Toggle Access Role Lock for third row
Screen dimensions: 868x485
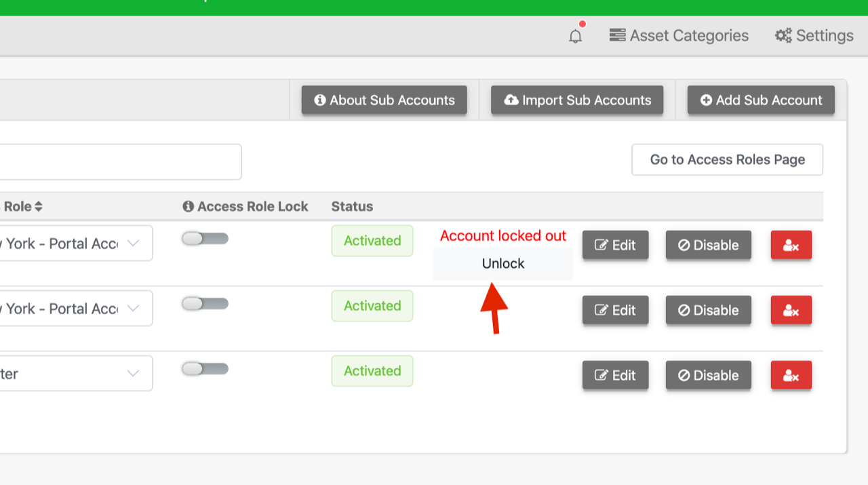[x=205, y=369]
